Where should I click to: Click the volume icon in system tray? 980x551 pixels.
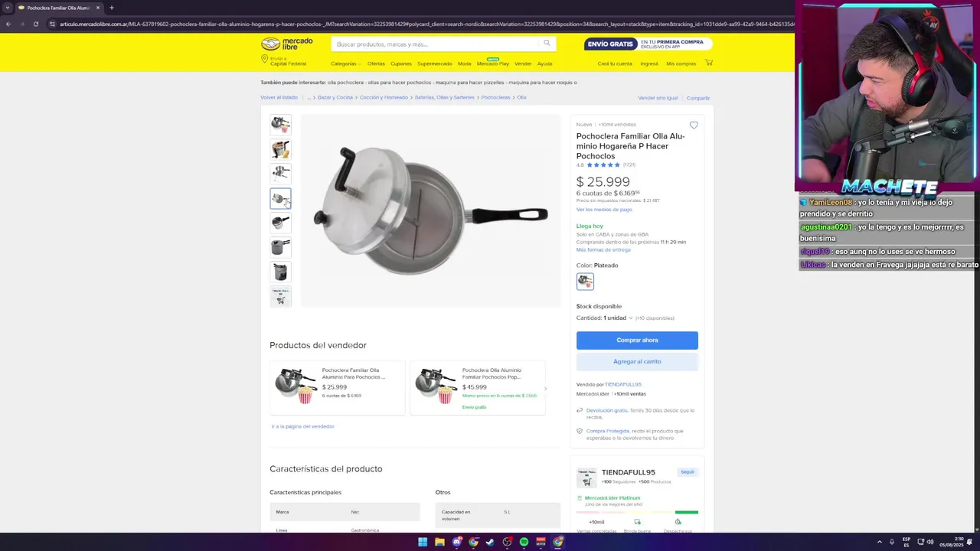pos(930,542)
